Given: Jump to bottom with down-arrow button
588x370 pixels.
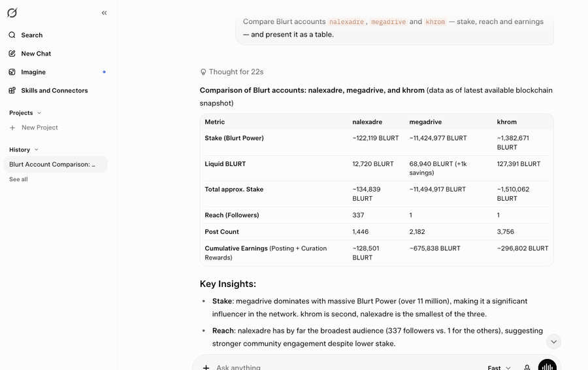Looking at the screenshot, I should click(553, 342).
